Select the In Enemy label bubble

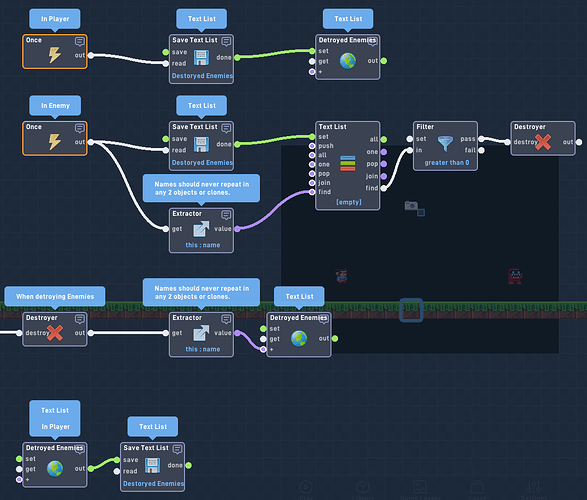coord(55,106)
